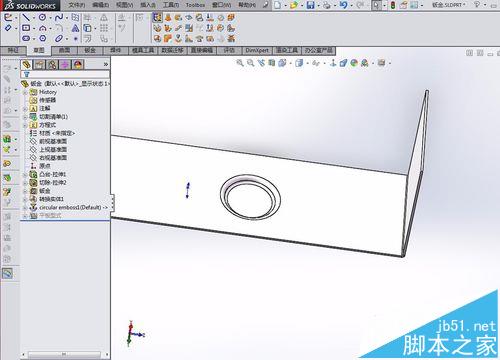The image size is (500, 360).
Task: Click the Select cursor tool
Action: point(377,5)
